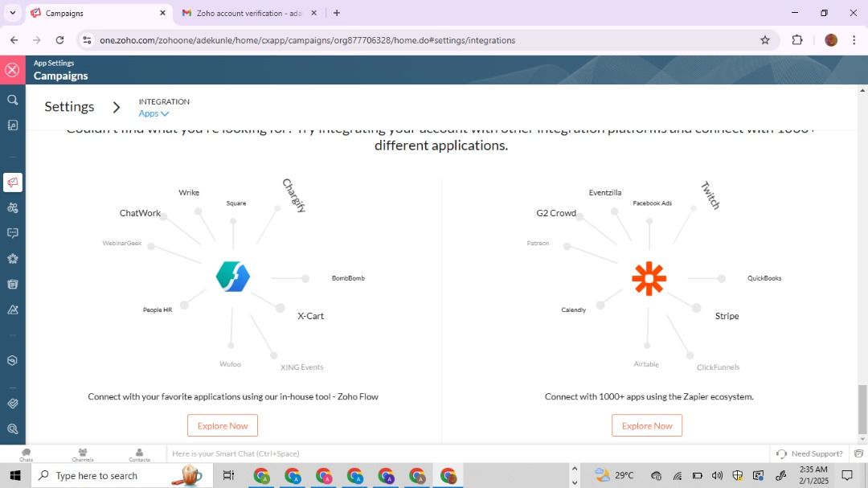Reload the page

59,40
